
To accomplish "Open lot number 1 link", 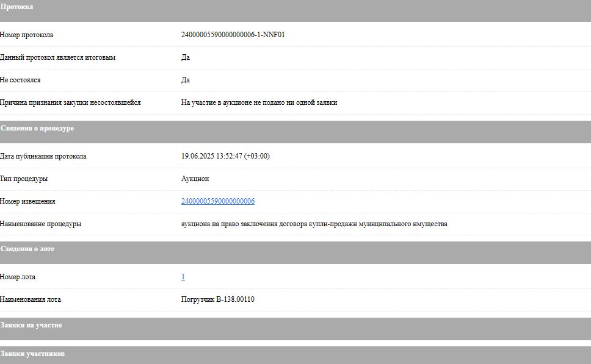I will point(183,277).
